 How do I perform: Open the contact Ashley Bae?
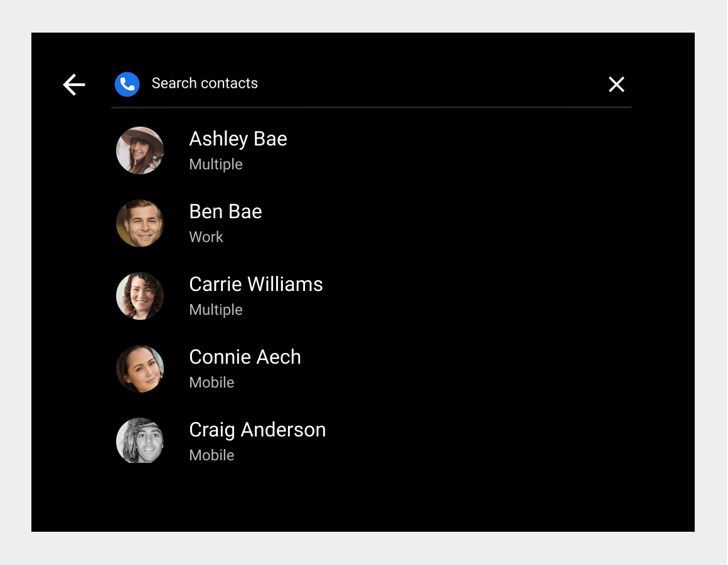pyautogui.click(x=238, y=139)
